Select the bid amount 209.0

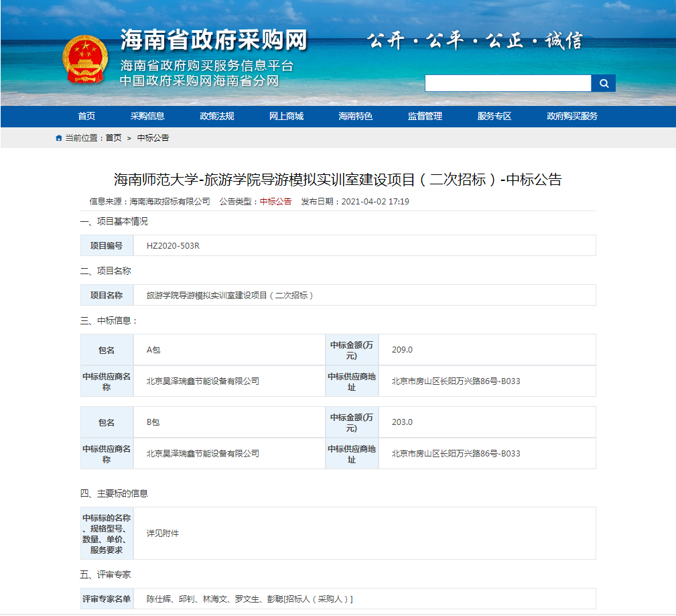point(402,350)
